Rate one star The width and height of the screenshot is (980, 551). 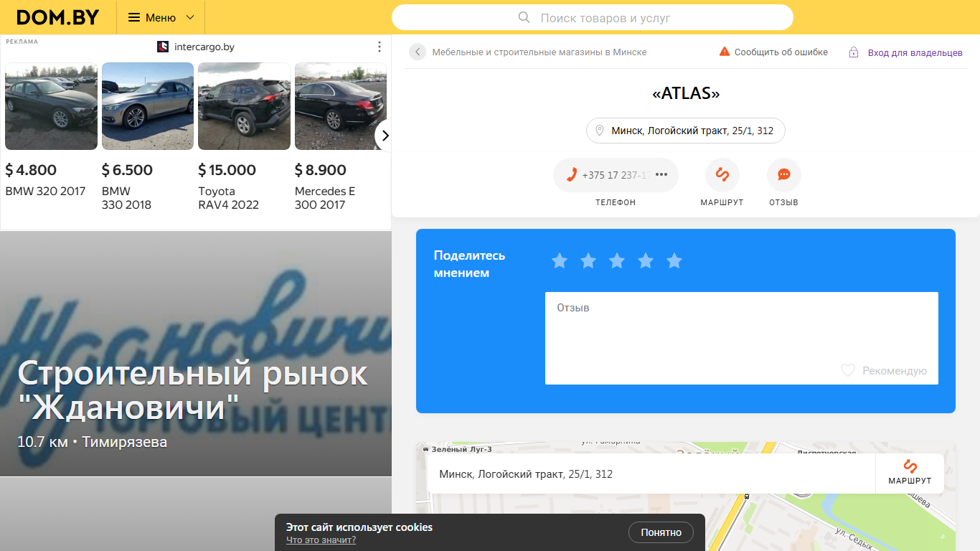tap(560, 260)
